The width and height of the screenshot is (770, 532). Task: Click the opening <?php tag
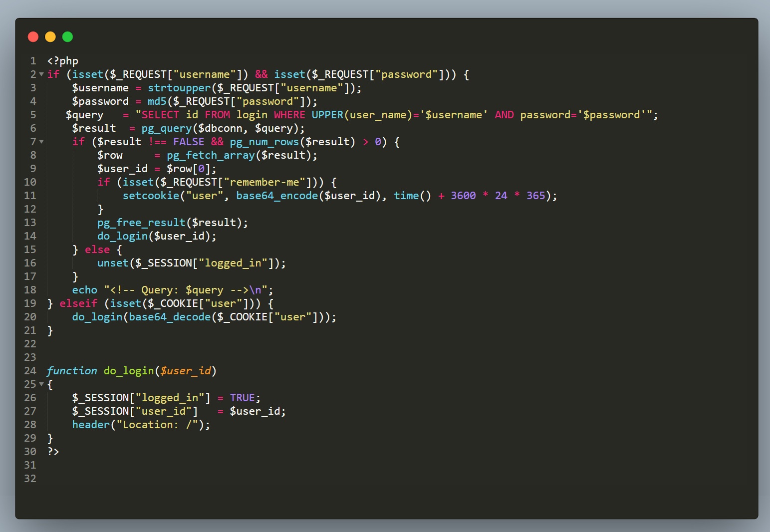point(63,61)
